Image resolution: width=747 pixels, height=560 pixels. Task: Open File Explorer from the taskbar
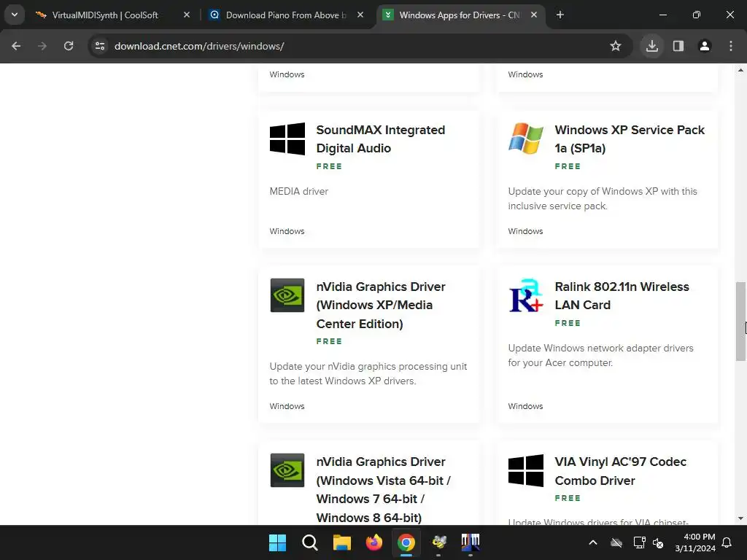(x=341, y=542)
